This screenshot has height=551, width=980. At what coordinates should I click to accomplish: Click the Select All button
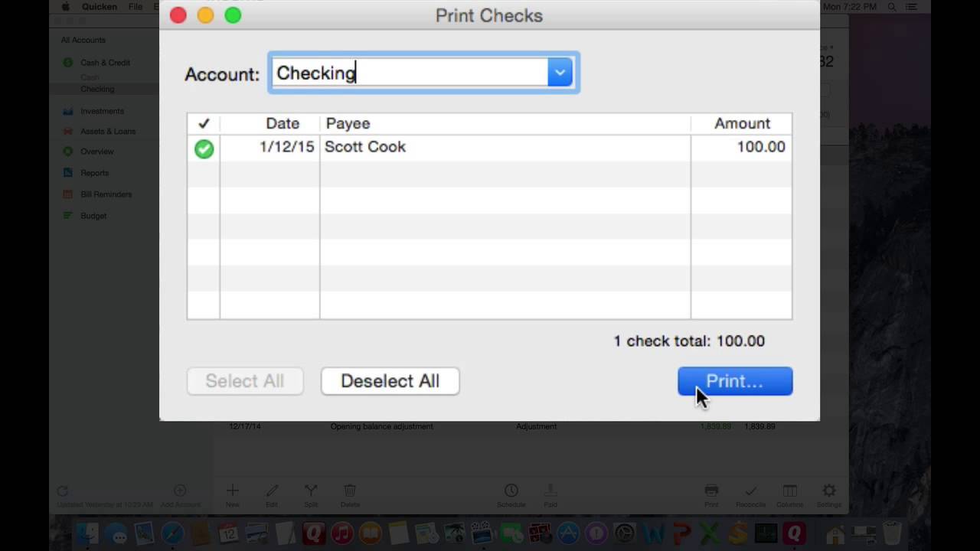[x=245, y=381]
